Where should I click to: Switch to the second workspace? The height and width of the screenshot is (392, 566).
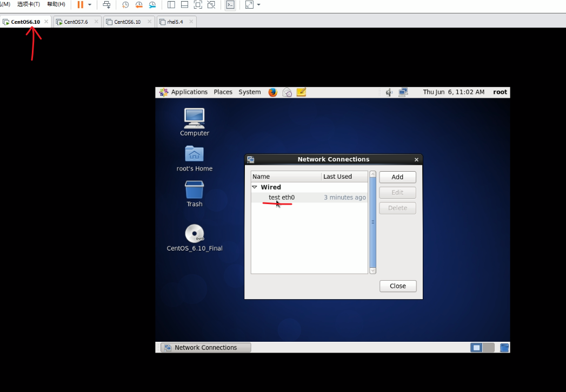[489, 348]
